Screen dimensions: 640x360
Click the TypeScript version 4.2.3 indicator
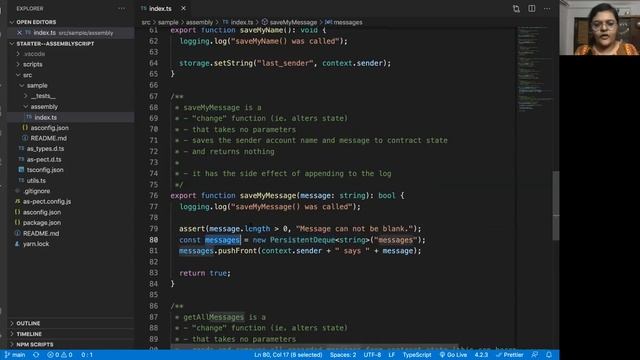[x=481, y=355]
